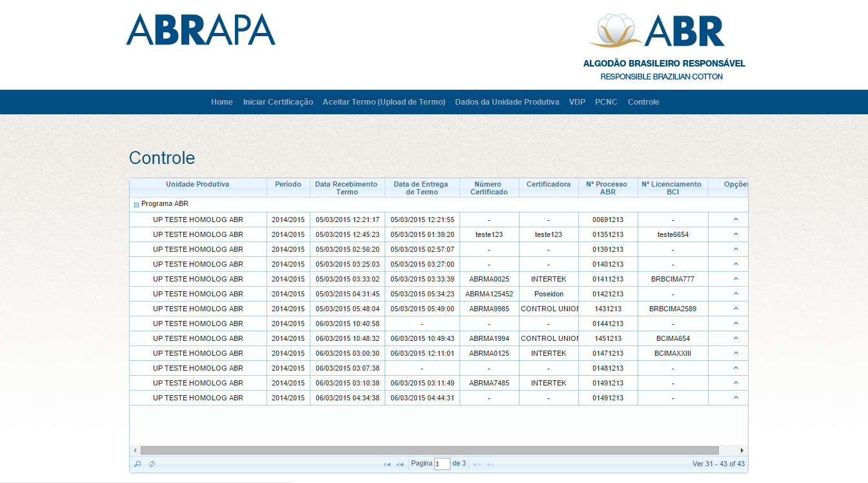
Task: Open options arrow for ABRMA0025 row
Action: pos(736,279)
